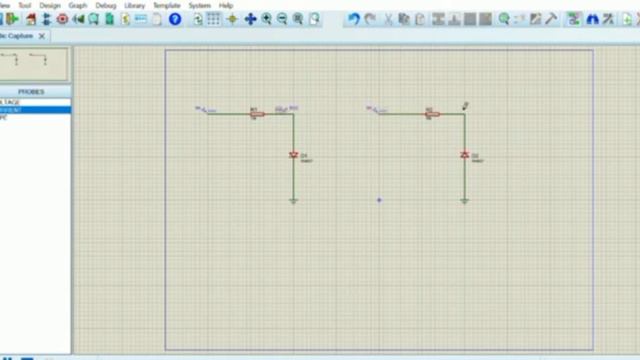Select resistor R1 in left circuit

pos(257,114)
